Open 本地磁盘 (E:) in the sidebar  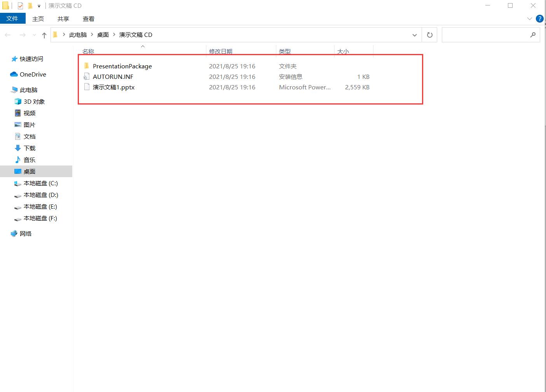click(40, 206)
